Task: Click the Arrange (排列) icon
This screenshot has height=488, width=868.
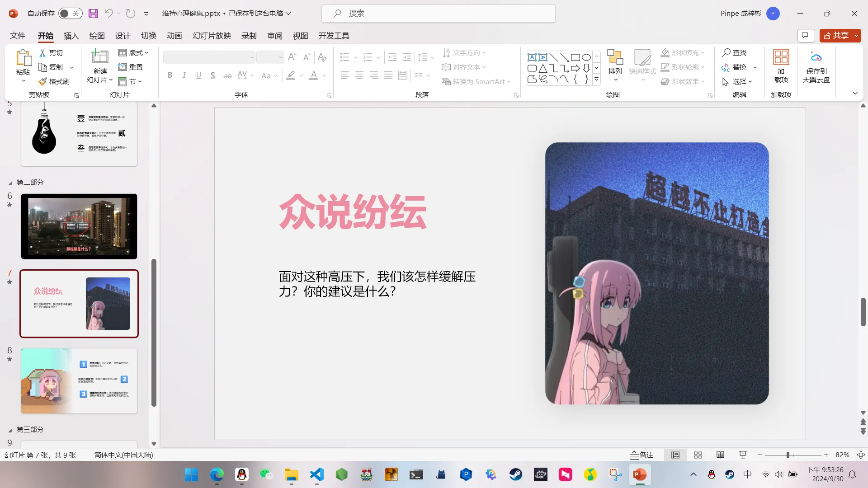Action: point(615,57)
